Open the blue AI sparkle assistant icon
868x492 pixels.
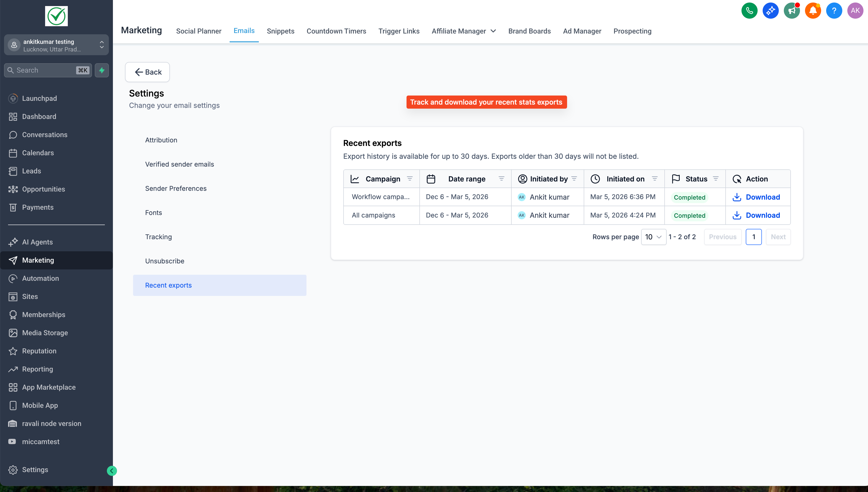(770, 11)
